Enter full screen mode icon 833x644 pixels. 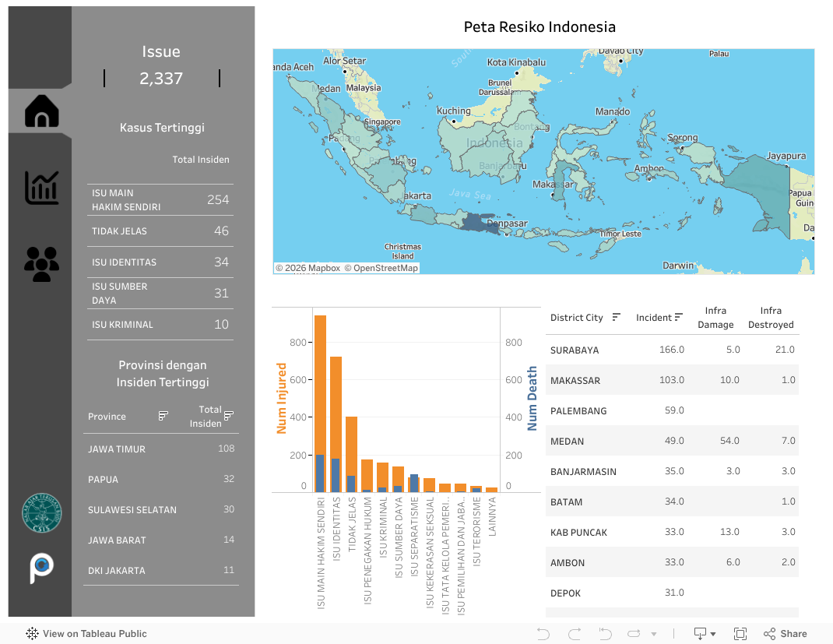pyautogui.click(x=740, y=633)
